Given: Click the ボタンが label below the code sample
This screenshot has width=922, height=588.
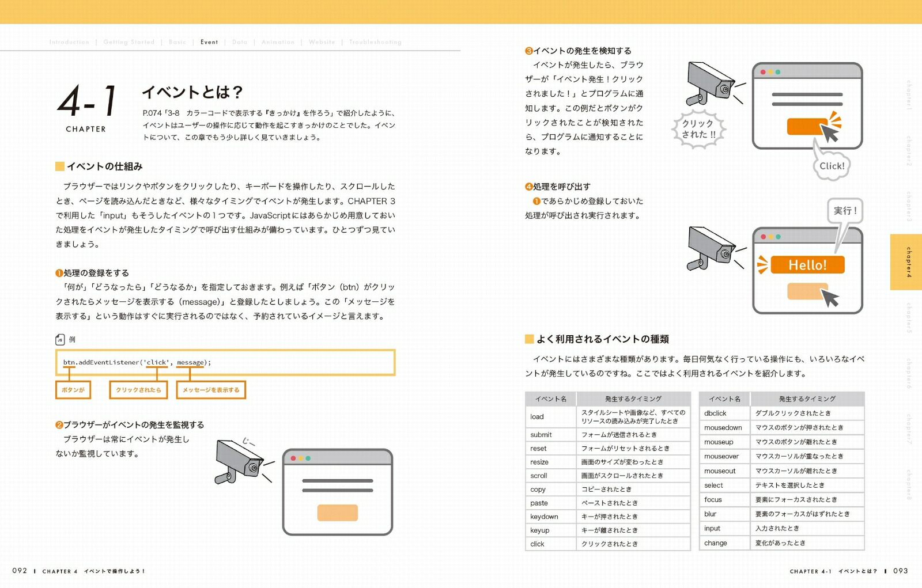Looking at the screenshot, I should [x=73, y=390].
